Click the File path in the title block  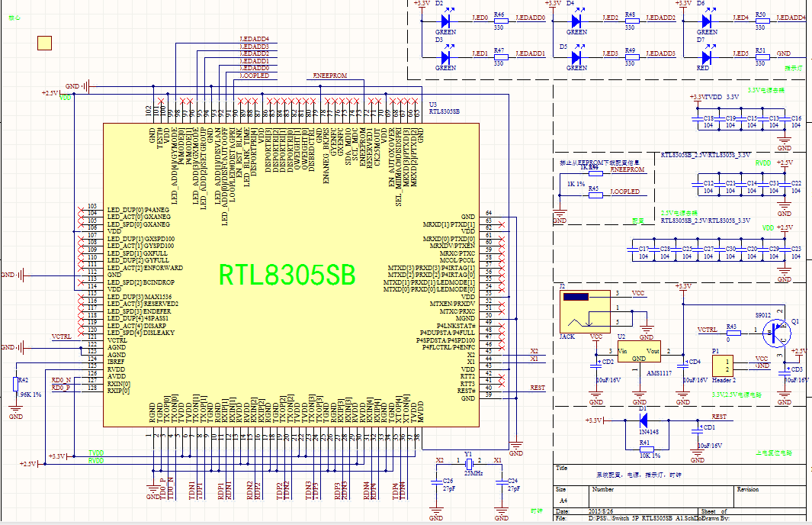(x=644, y=518)
